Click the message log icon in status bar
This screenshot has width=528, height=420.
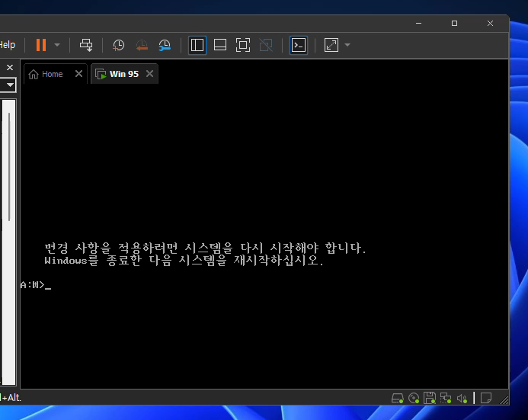[x=486, y=398]
